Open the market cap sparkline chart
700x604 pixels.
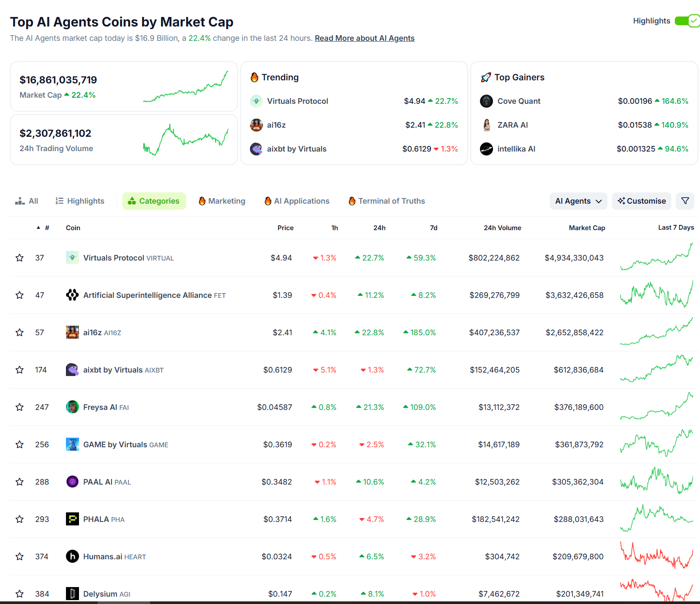pyautogui.click(x=186, y=87)
